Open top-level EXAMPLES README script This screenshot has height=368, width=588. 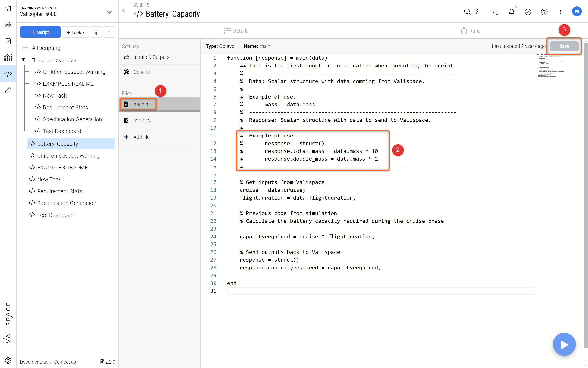coord(62,167)
